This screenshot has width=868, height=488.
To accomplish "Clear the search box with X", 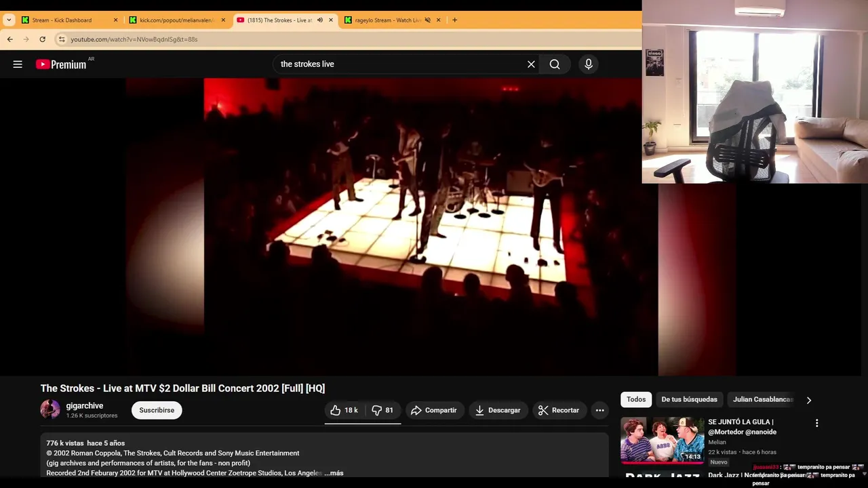I will pyautogui.click(x=531, y=64).
